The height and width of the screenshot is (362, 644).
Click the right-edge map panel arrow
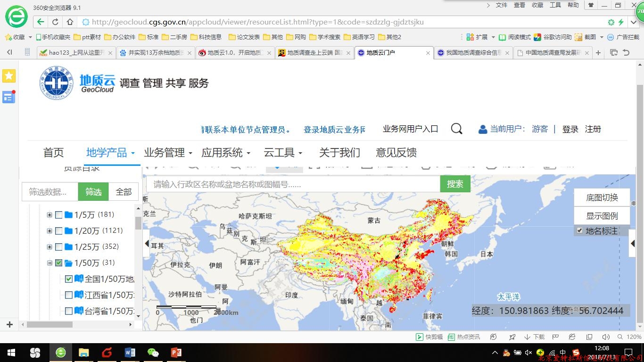click(x=633, y=244)
